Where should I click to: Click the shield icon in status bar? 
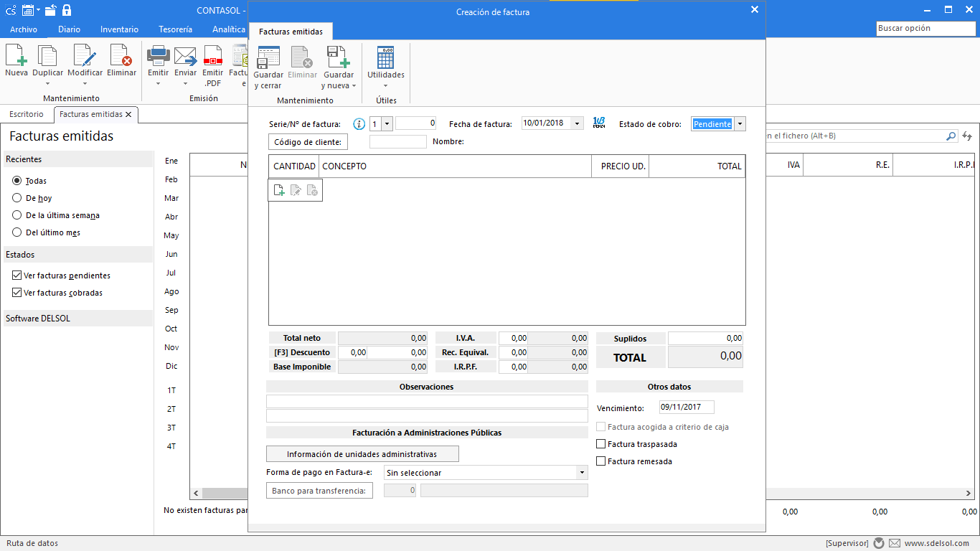click(x=879, y=543)
